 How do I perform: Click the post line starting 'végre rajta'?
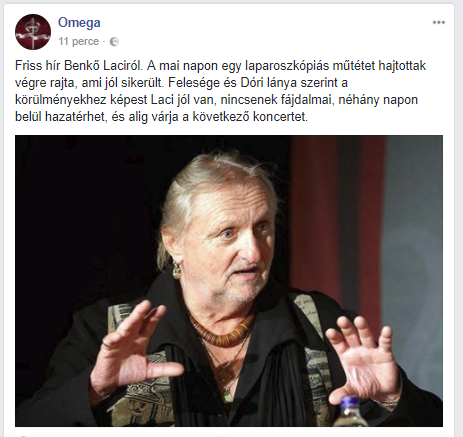coord(181,83)
